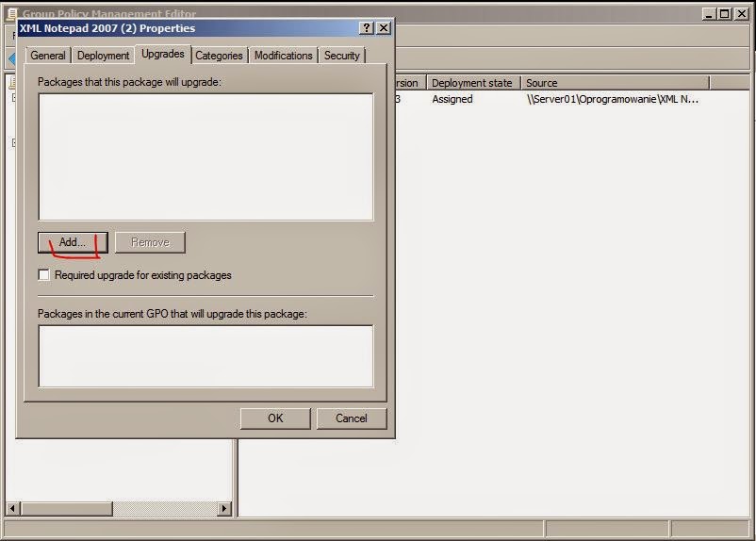Close the Group Policy Management Editor window
This screenshot has width=756, height=541.
pyautogui.click(x=742, y=14)
